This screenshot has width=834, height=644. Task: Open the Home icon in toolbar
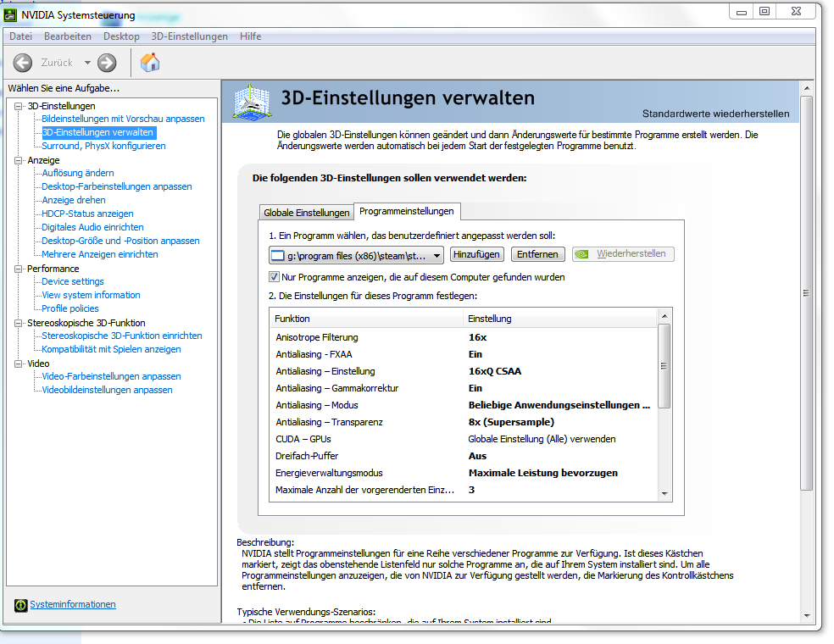pos(150,62)
